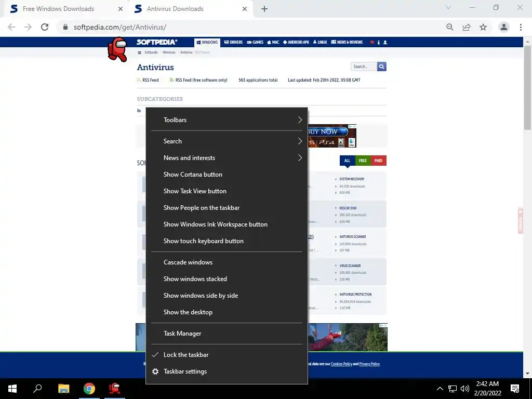Choose Show windows stacked
This screenshot has height=399, width=532.
(x=227, y=279)
